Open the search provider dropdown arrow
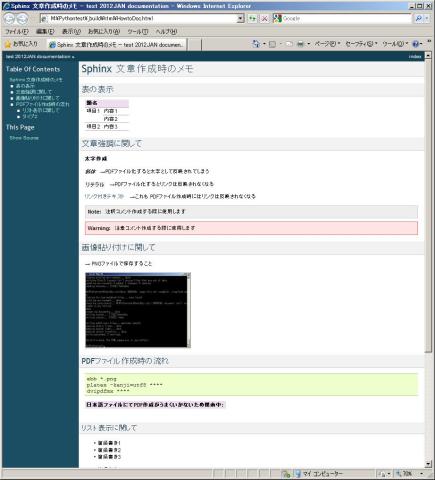This screenshot has width=435, height=480. [427, 19]
